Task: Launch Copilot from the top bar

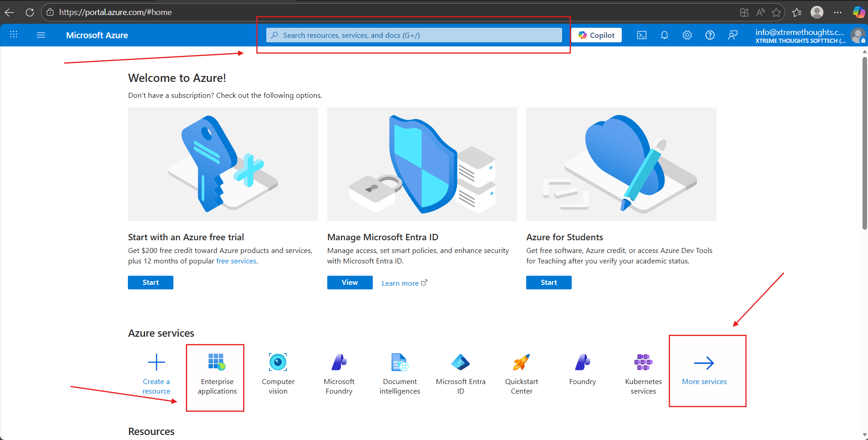Action: (596, 35)
